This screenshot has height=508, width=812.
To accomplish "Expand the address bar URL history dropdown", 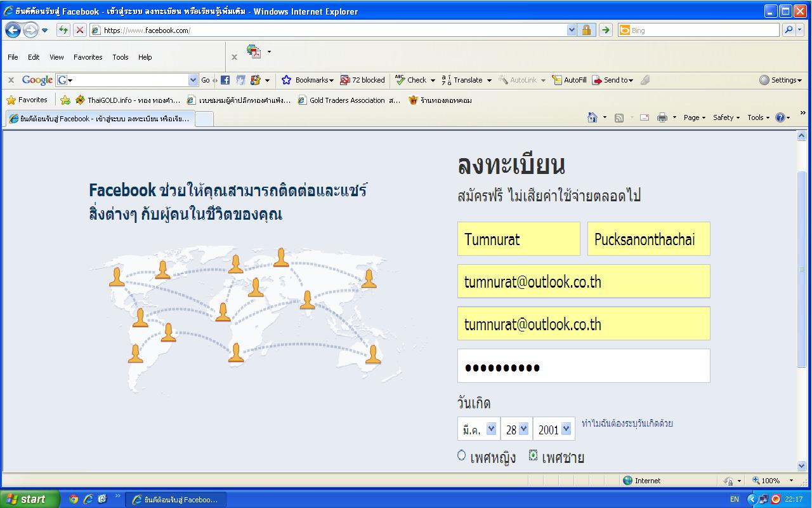I will pos(572,30).
